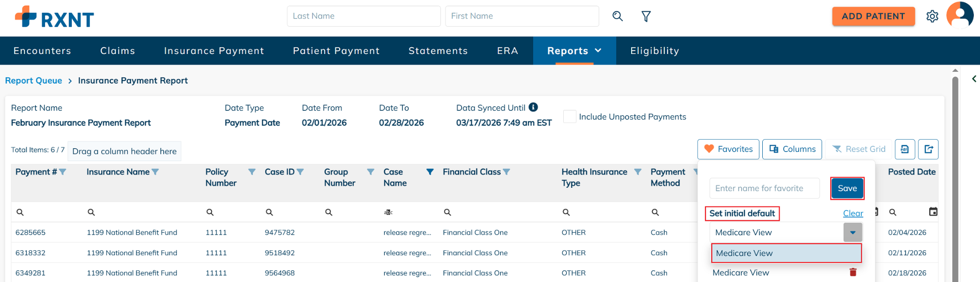Save the new favorite view
This screenshot has height=282, width=980.
click(x=847, y=188)
